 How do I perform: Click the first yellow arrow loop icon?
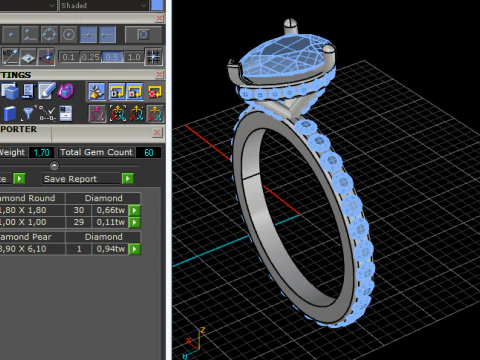point(117,92)
